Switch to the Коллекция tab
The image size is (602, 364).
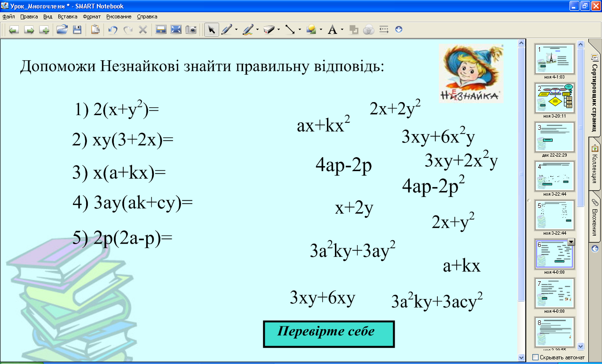594,164
